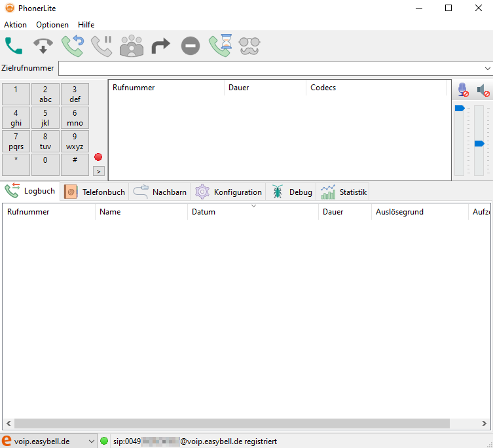Switch to the Konfiguration tab
This screenshot has height=448, width=493.
click(x=229, y=192)
